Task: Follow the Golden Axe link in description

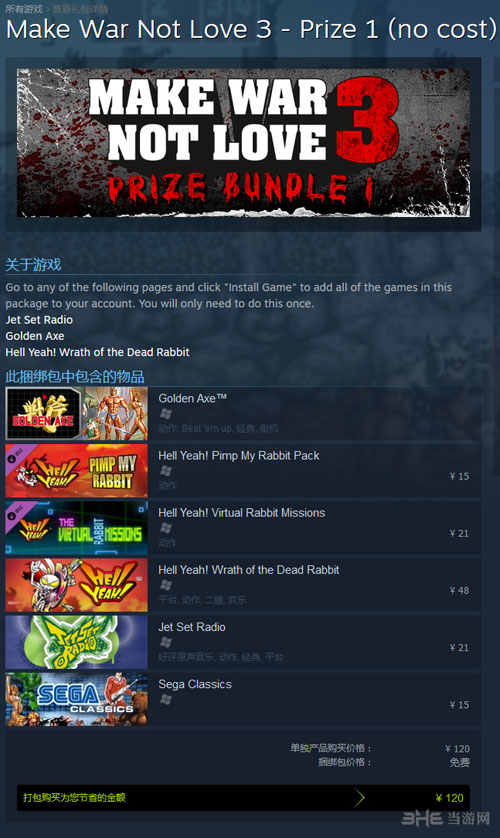Action: (35, 336)
